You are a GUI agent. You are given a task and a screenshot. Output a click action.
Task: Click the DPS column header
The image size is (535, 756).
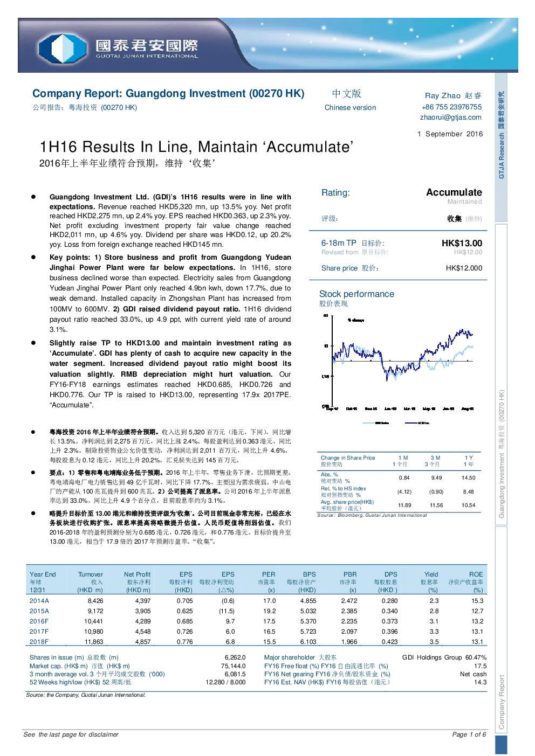391,574
